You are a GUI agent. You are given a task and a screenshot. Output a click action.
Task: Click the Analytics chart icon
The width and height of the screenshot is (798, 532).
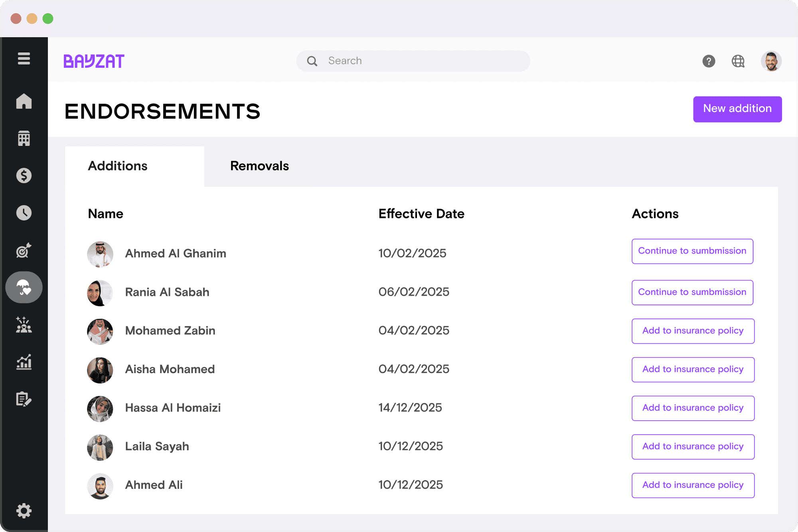24,362
